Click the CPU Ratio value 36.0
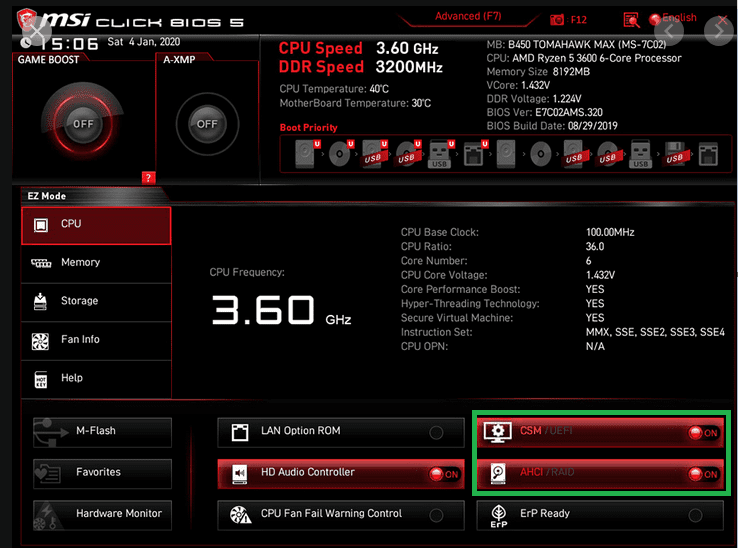 click(x=595, y=247)
